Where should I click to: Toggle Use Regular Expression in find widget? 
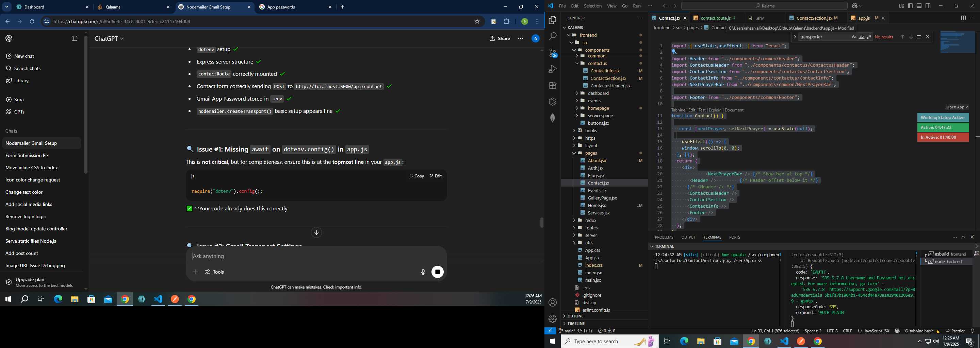[x=869, y=37]
